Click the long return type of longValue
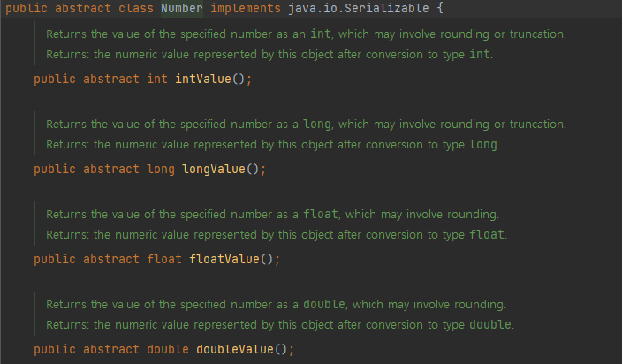The height and width of the screenshot is (364, 622). pyautogui.click(x=161, y=169)
